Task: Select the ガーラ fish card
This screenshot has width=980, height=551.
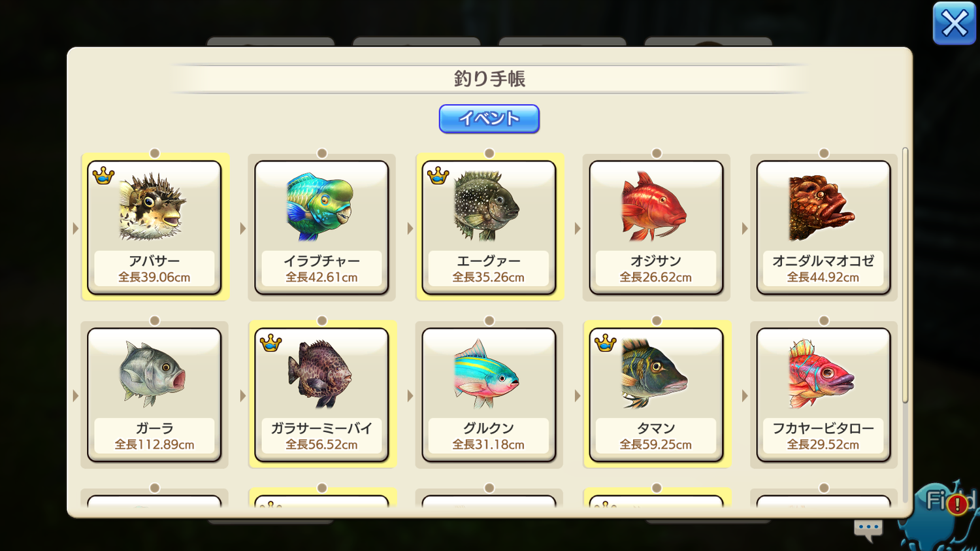Action: [154, 395]
